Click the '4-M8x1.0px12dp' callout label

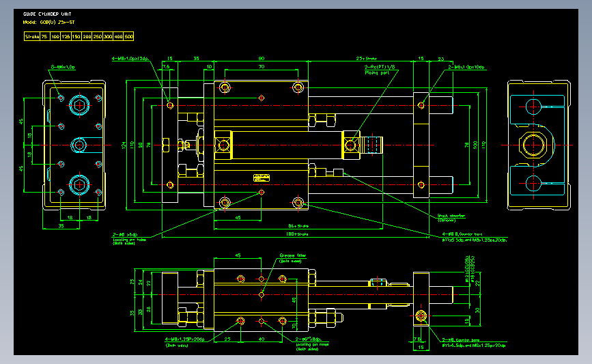coord(130,59)
